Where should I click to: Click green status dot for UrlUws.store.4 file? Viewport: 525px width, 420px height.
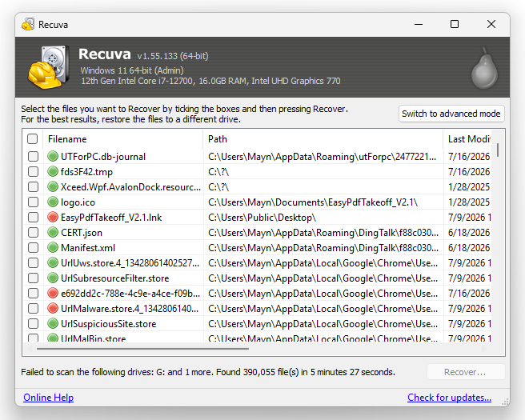coord(53,262)
